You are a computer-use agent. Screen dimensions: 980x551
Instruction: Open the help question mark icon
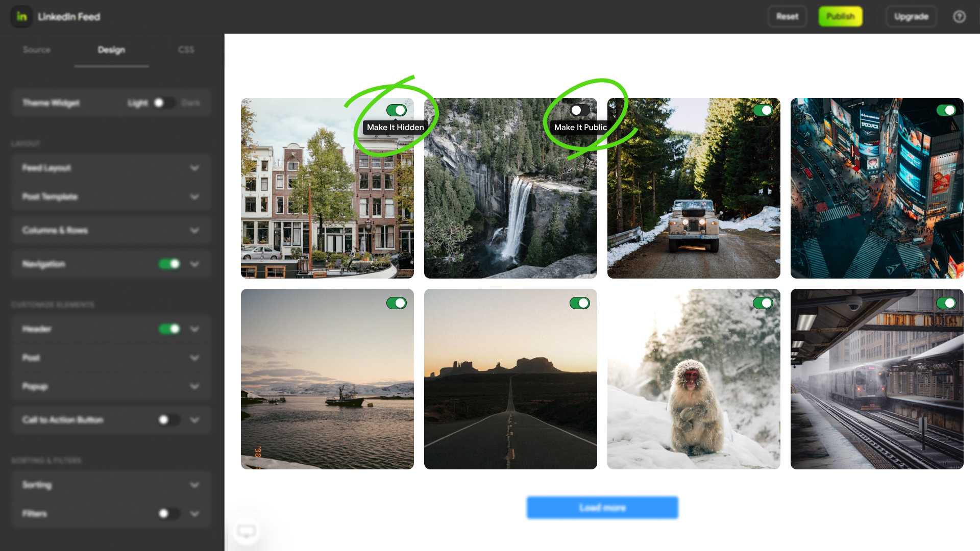click(959, 17)
